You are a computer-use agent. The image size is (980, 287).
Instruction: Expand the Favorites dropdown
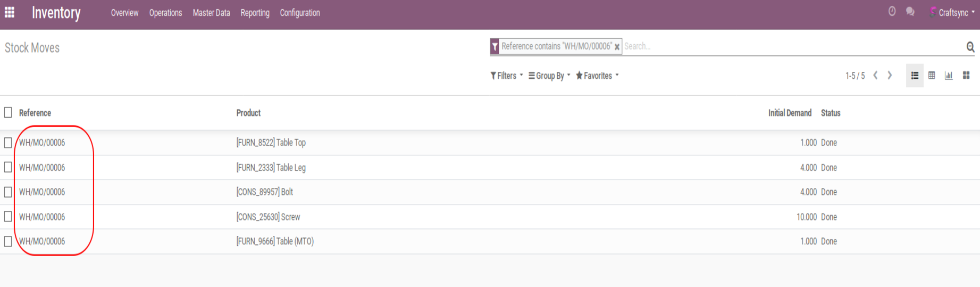click(597, 76)
